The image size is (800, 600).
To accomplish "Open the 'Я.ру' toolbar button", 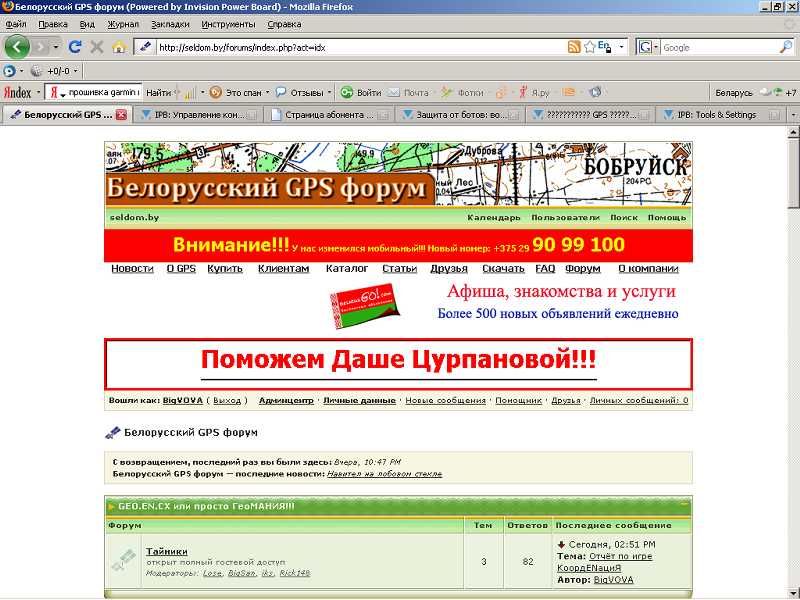I will pyautogui.click(x=535, y=92).
